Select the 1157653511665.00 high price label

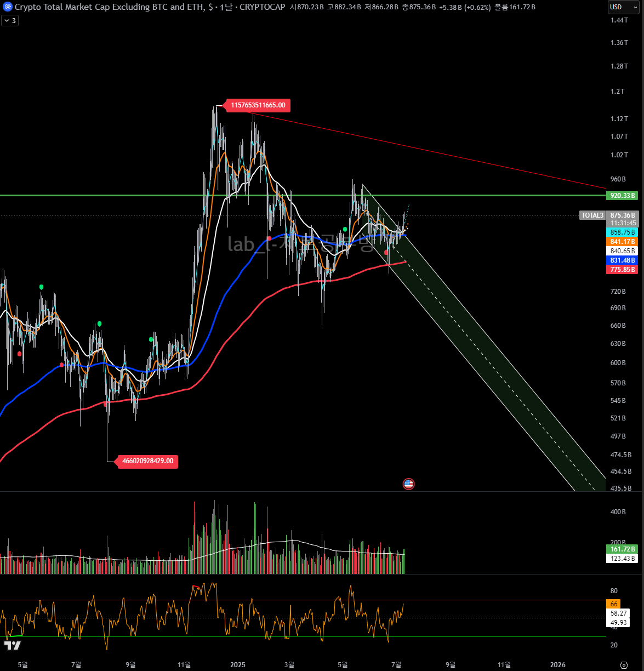(x=258, y=105)
